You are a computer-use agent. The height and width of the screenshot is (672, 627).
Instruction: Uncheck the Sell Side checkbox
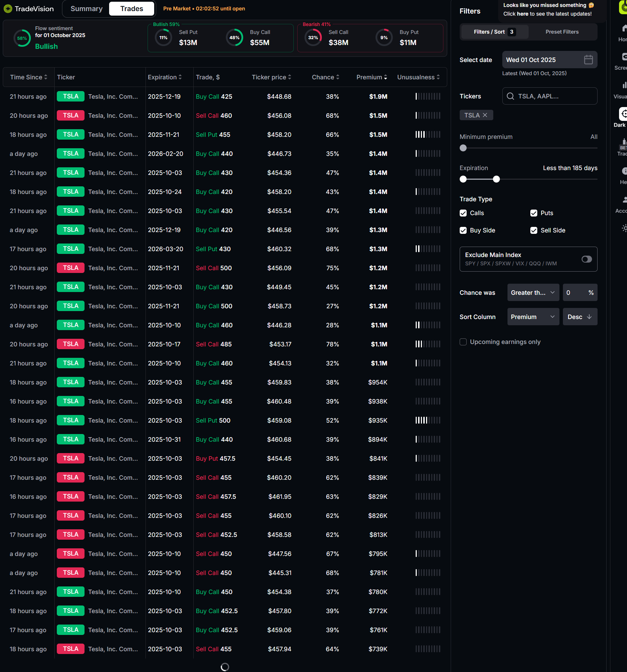tap(534, 230)
